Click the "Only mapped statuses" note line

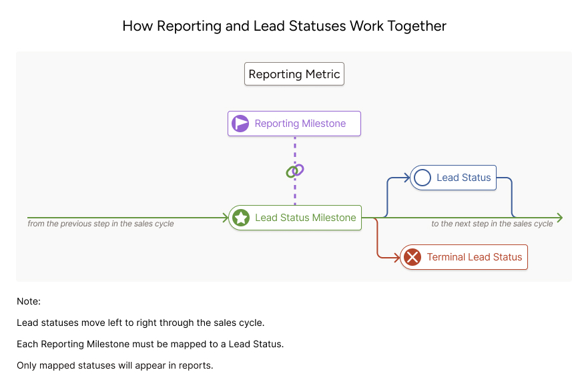pos(115,366)
